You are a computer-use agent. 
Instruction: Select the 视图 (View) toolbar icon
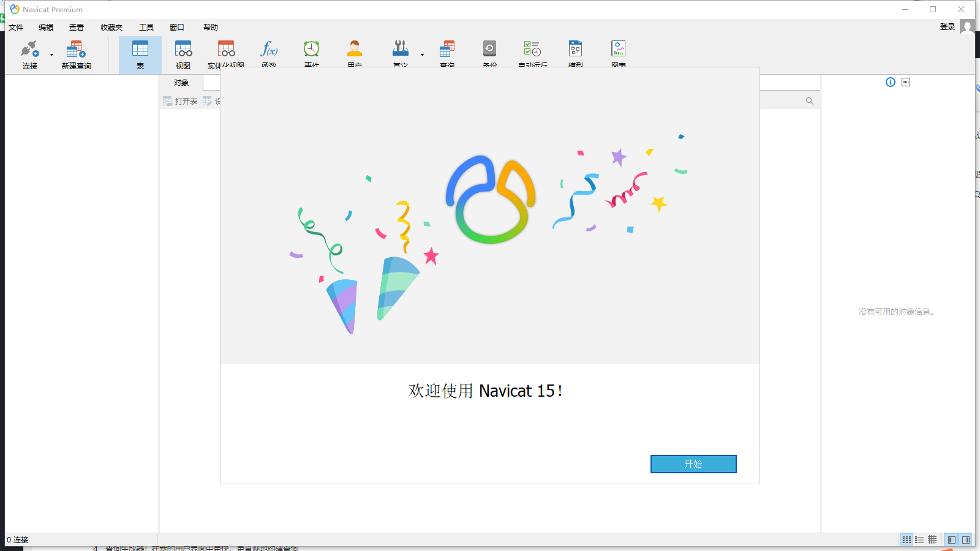(x=183, y=54)
